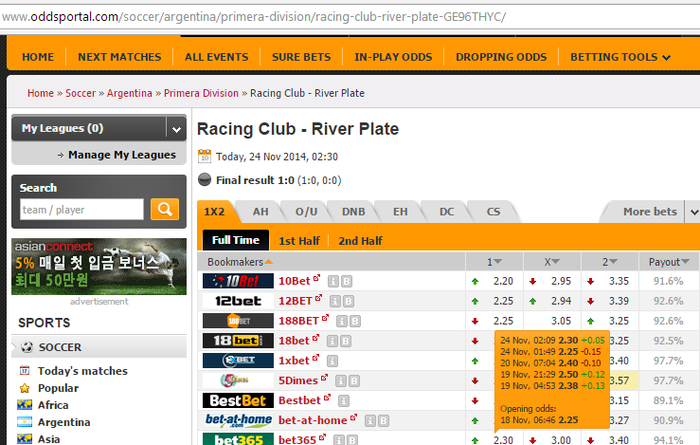The height and width of the screenshot is (445, 700).
Task: Open the bet365 bookmaker link
Action: click(x=297, y=439)
